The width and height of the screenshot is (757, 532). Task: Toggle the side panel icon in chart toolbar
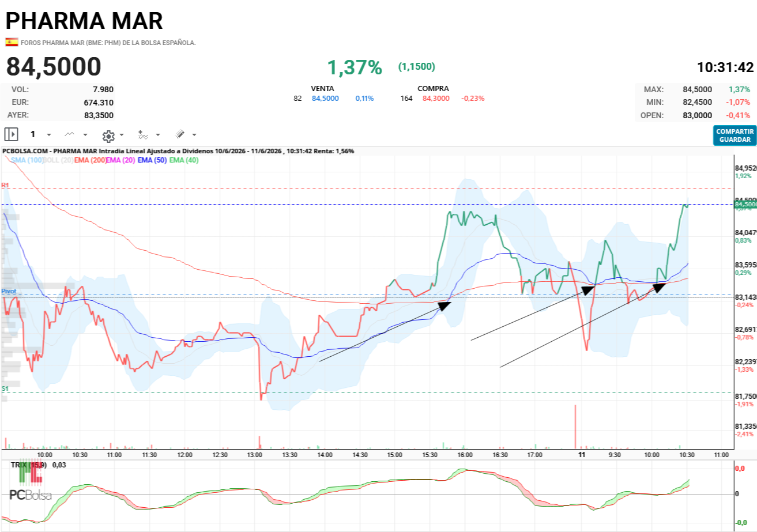[x=11, y=134]
